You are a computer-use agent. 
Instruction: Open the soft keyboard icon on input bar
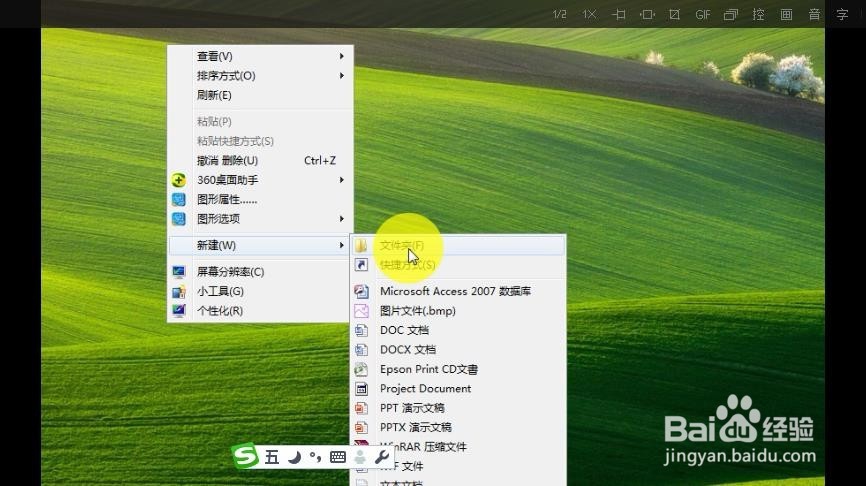[x=337, y=457]
